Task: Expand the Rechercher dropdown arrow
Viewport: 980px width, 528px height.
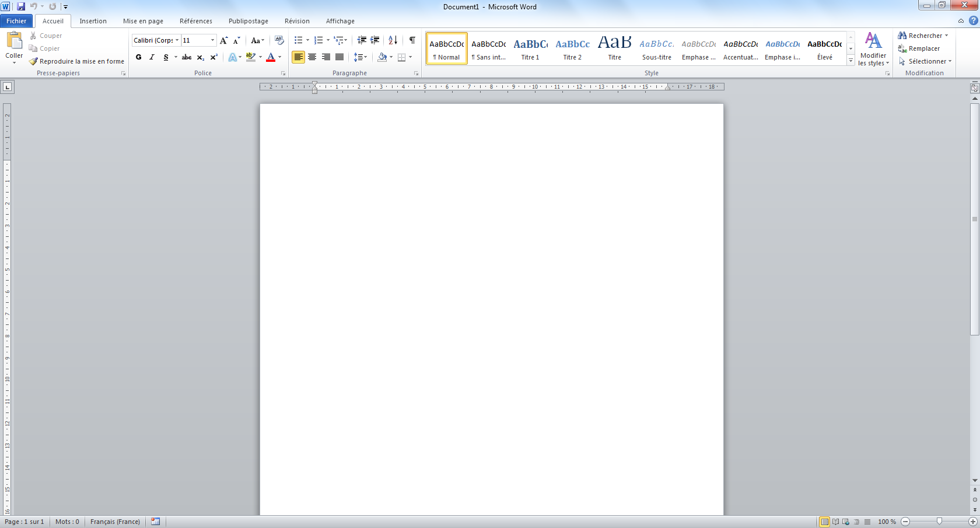Action: [946, 36]
